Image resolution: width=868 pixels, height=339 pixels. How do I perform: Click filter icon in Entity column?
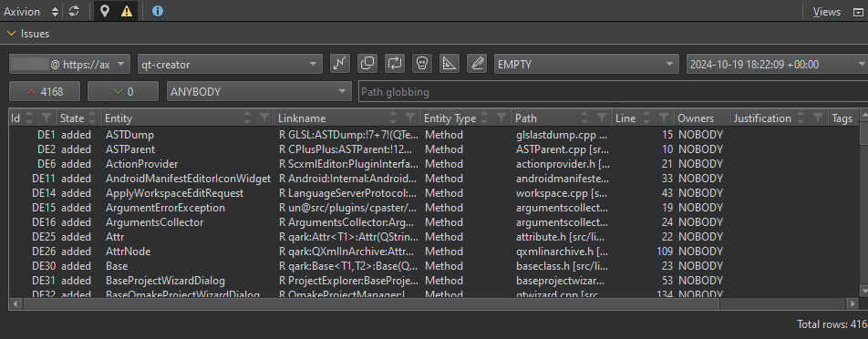point(264,118)
